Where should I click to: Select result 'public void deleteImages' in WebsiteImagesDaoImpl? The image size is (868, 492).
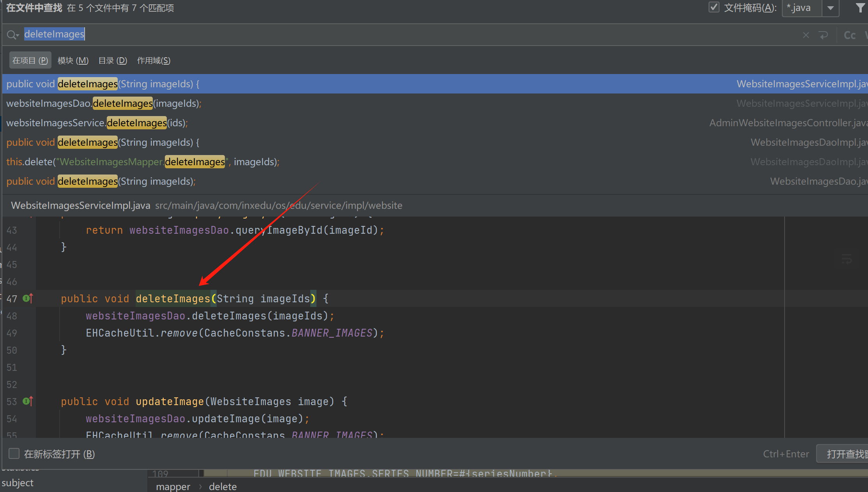tap(435, 142)
